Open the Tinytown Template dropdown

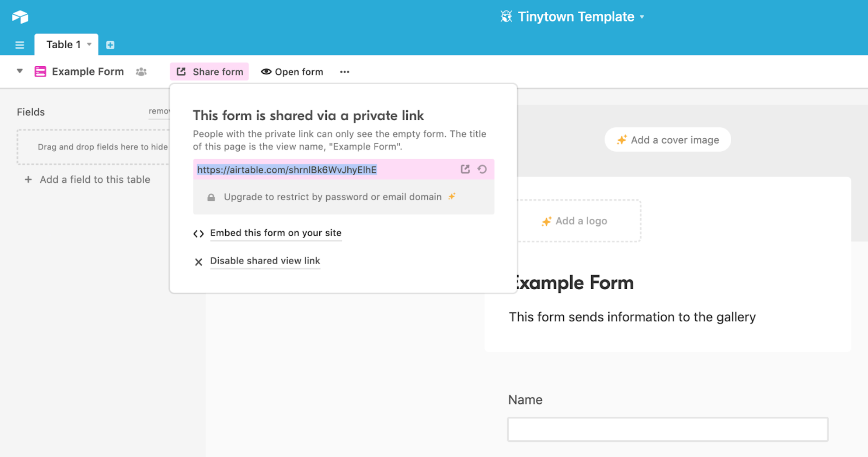point(642,16)
